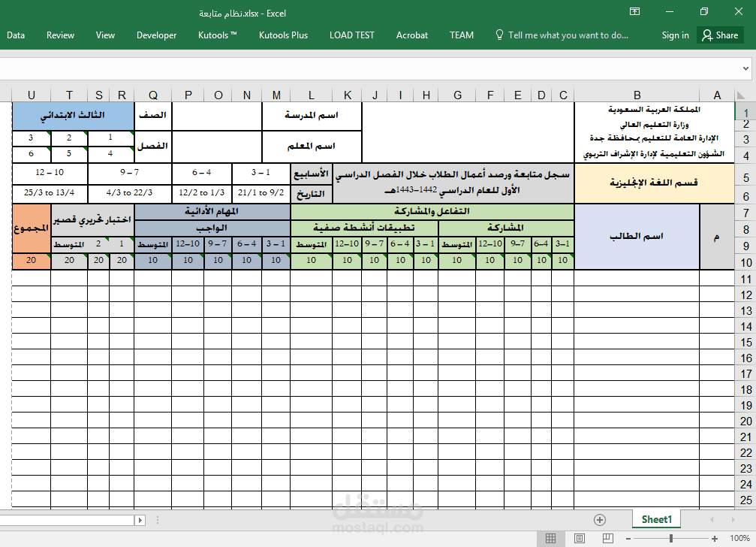756x547 pixels.
Task: Select row 5 header
Action: (745, 177)
